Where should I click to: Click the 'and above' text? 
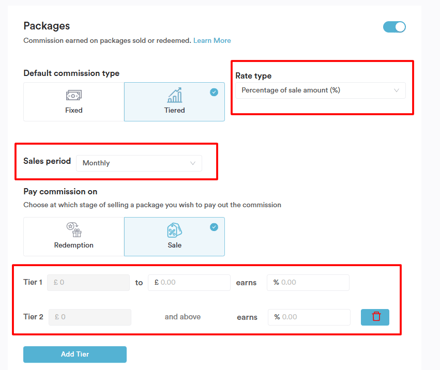click(x=183, y=317)
